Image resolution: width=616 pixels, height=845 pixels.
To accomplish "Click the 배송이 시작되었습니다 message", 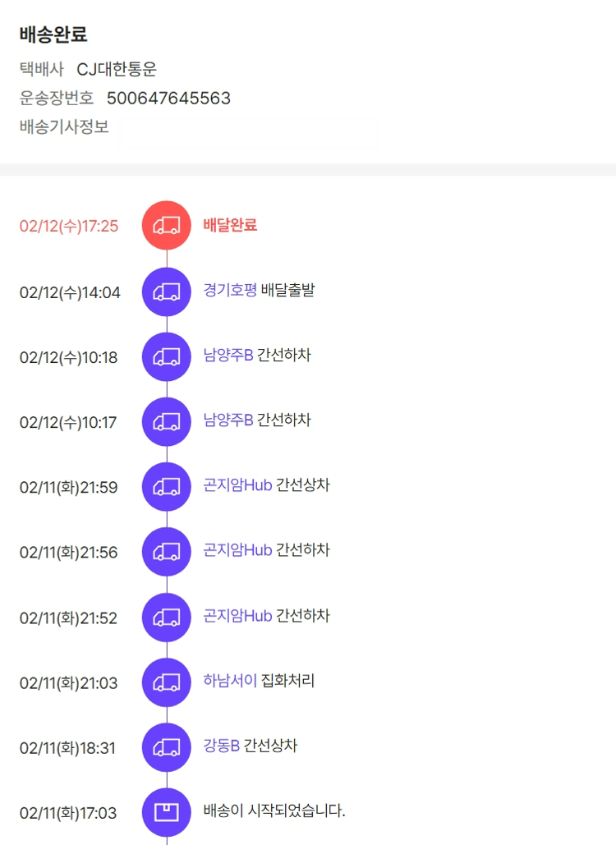I will [x=274, y=811].
